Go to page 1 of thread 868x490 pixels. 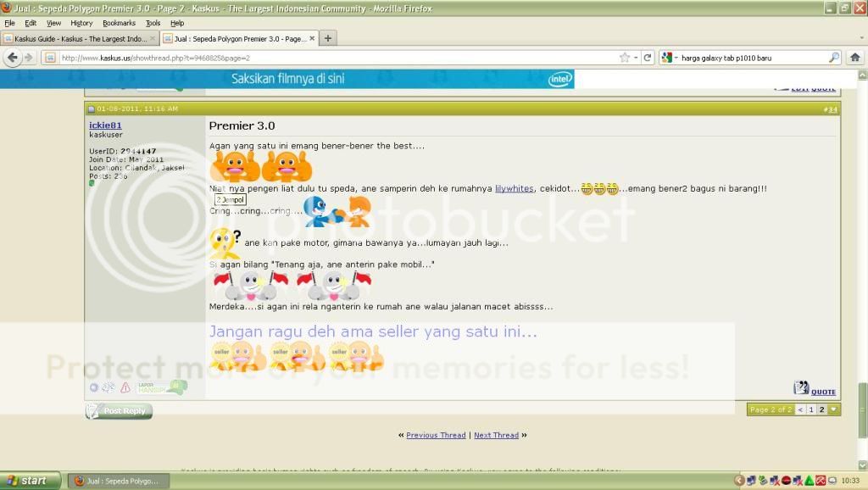[811, 409]
